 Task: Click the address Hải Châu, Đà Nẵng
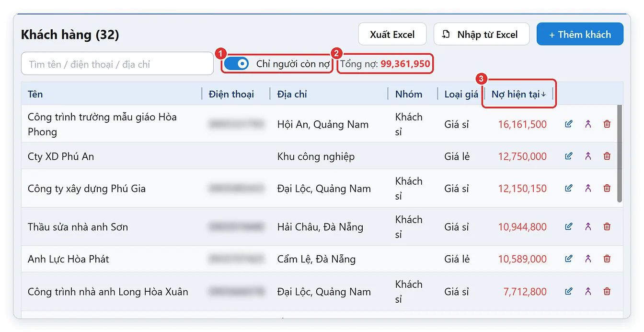[320, 226]
